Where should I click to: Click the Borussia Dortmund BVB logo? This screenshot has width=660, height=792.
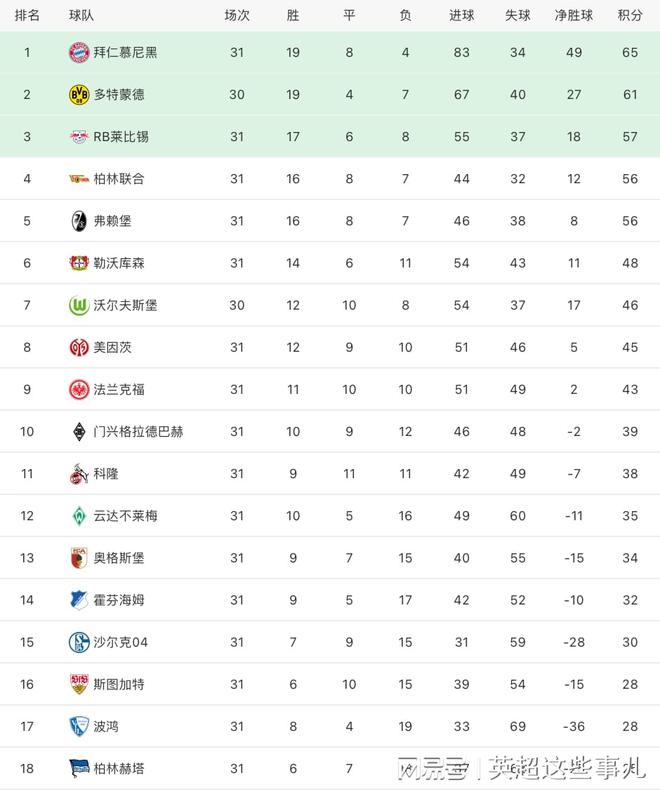79,94
